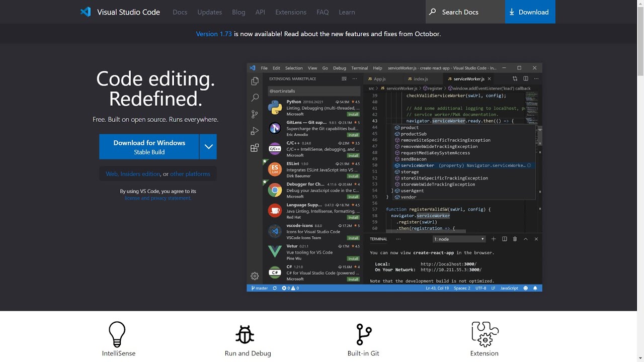This screenshot has width=644, height=362.
Task: Open the '1: node' terminal dropdown
Action: click(459, 239)
